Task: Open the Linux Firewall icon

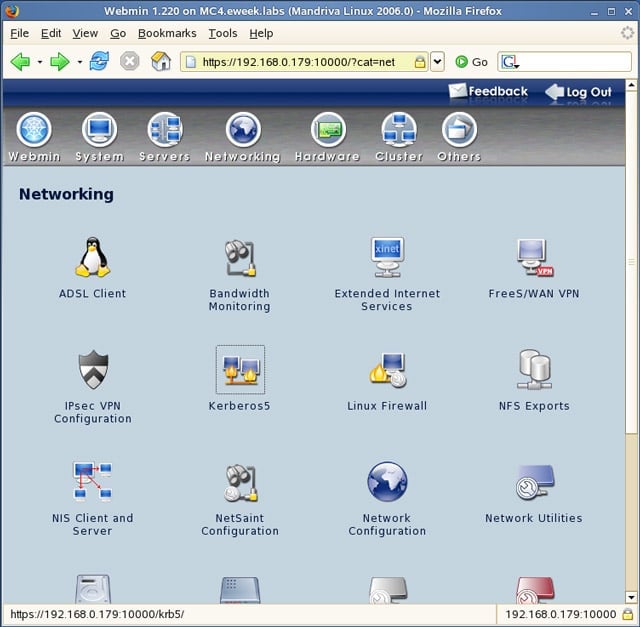Action: [387, 369]
